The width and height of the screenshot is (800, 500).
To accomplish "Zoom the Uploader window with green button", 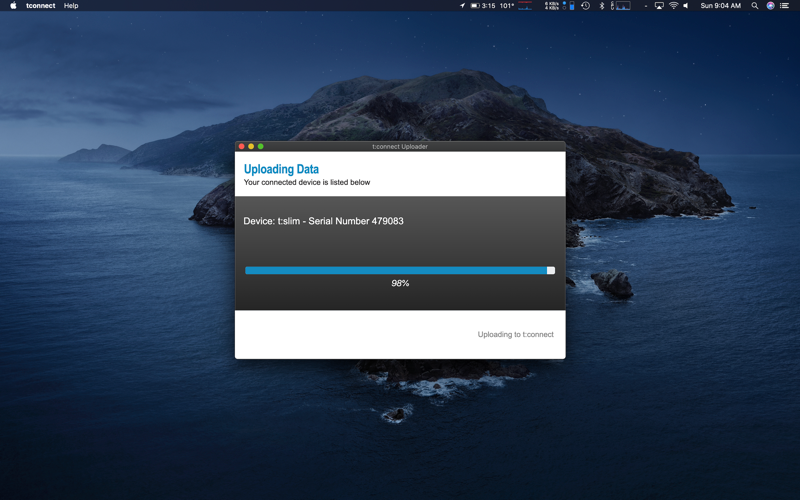I will [261, 146].
